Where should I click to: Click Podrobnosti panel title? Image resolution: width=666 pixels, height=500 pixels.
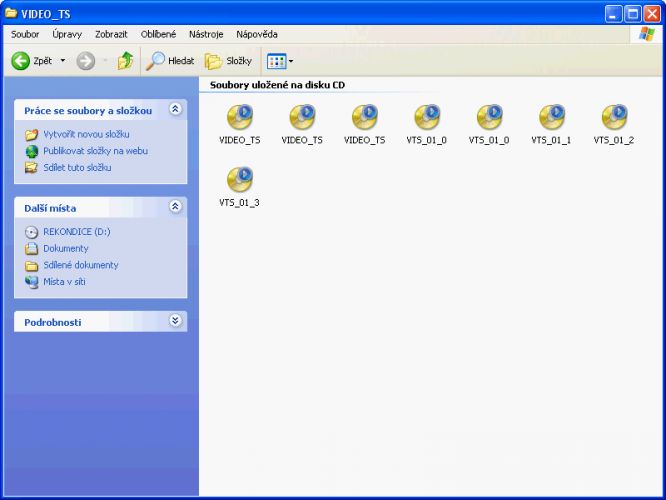(53, 322)
